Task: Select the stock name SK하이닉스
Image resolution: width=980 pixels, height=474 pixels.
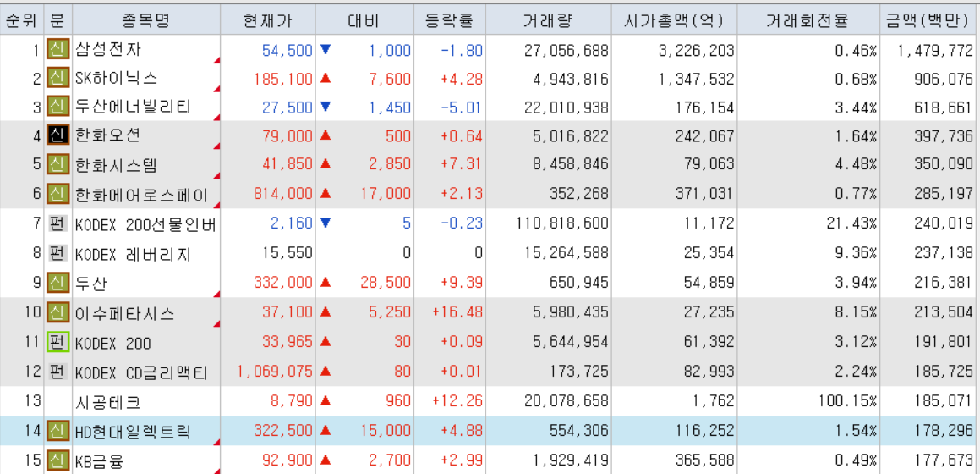Action: (116, 78)
